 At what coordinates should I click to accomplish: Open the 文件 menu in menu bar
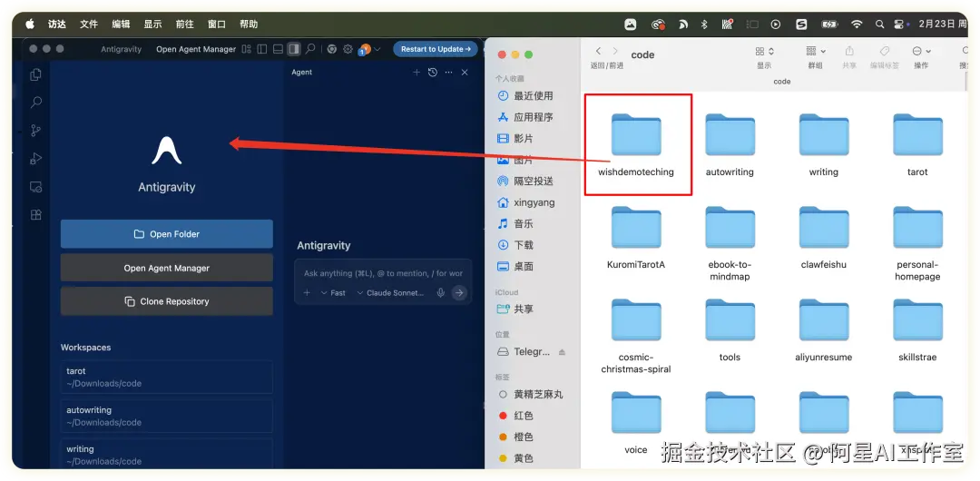point(89,24)
